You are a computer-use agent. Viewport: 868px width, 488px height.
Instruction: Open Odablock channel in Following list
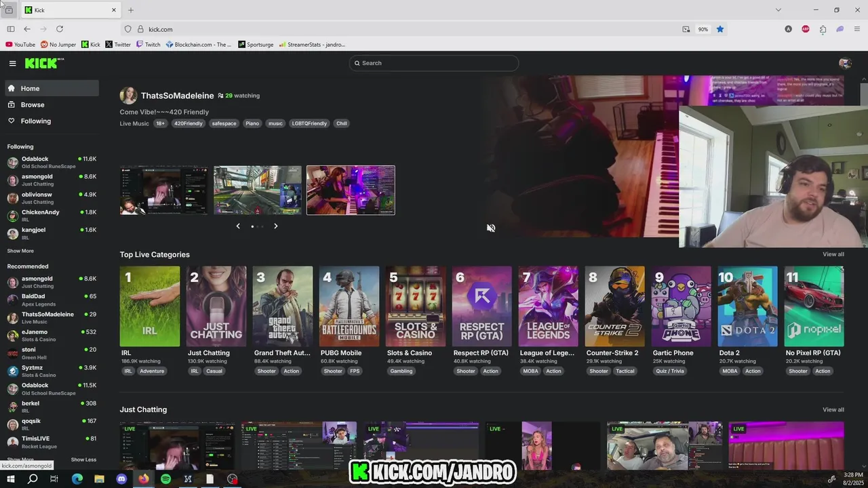[52, 162]
